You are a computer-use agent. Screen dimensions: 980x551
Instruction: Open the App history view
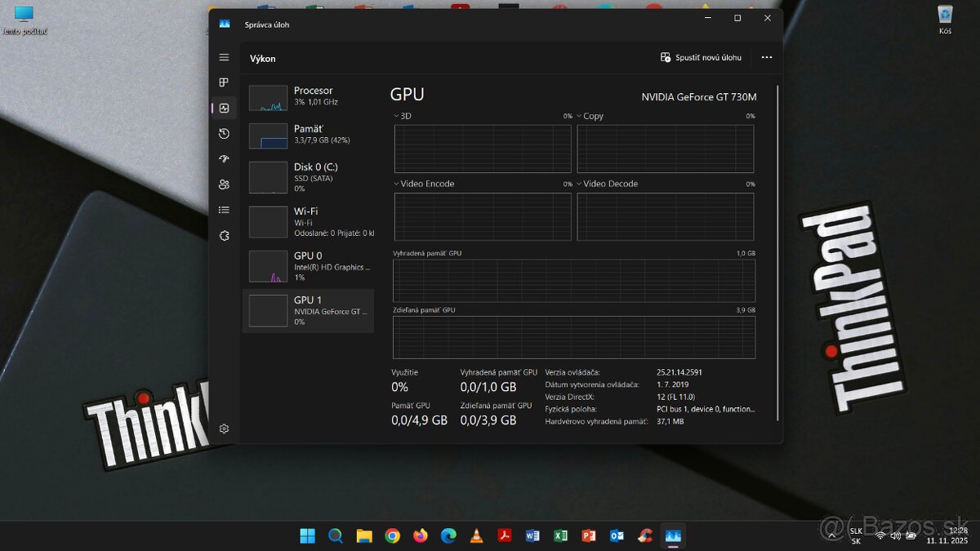point(224,133)
